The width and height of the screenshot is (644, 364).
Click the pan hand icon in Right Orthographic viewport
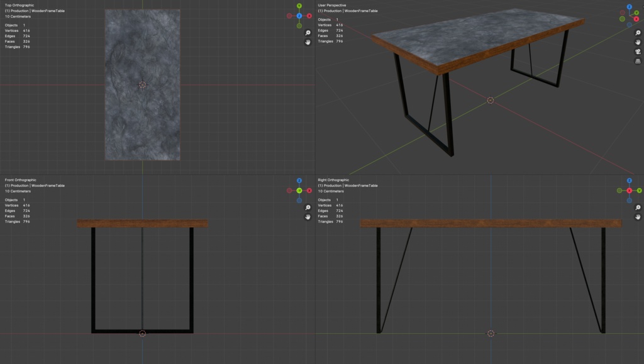tap(638, 217)
